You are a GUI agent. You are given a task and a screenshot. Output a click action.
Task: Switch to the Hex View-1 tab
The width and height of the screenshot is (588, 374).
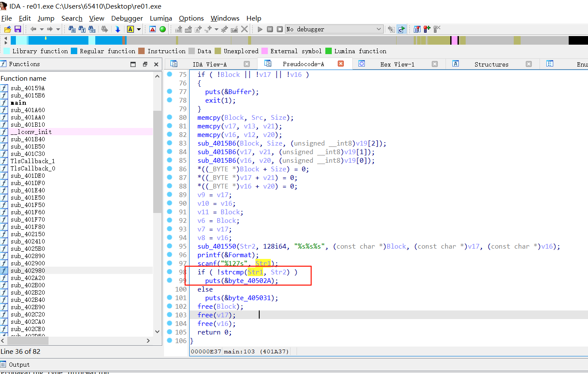coord(397,64)
